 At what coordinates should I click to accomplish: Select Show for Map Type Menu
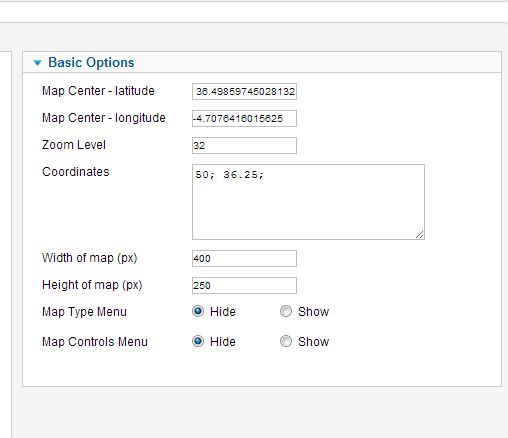pyautogui.click(x=286, y=311)
